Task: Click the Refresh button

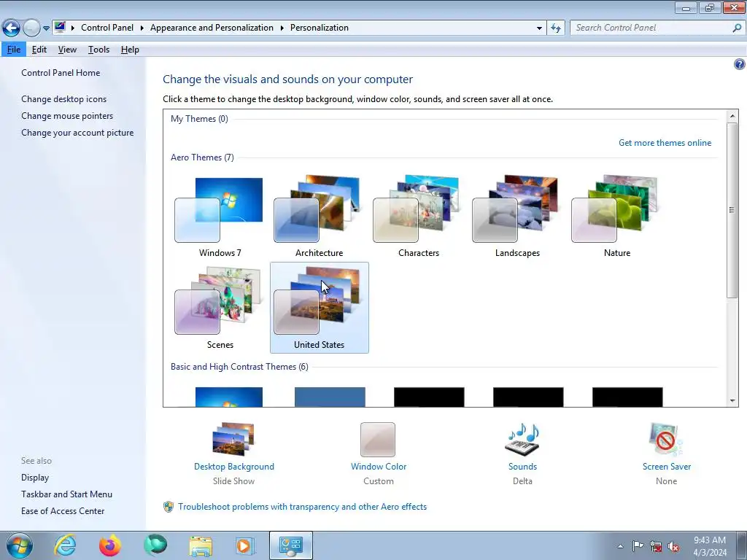Action: 555,28
